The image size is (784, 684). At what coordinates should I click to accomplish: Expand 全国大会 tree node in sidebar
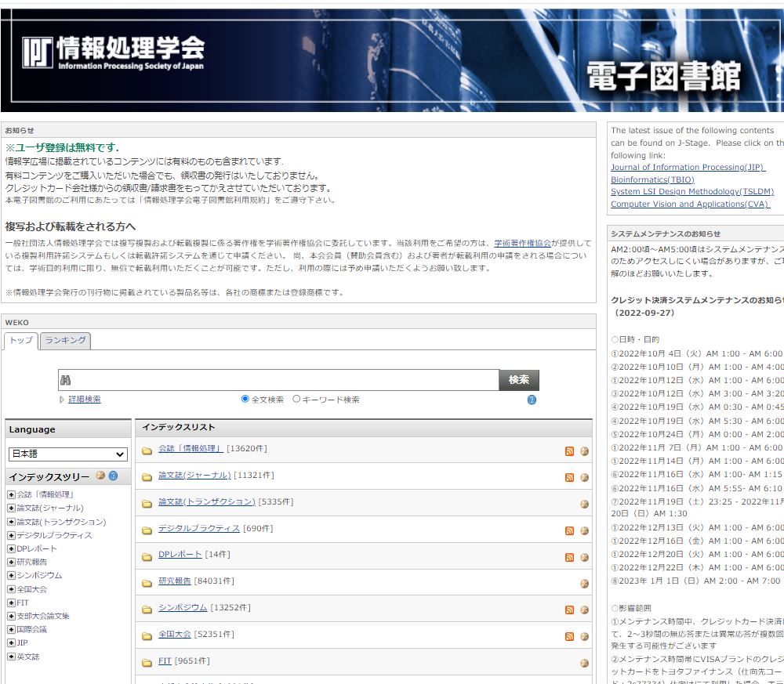[11, 589]
